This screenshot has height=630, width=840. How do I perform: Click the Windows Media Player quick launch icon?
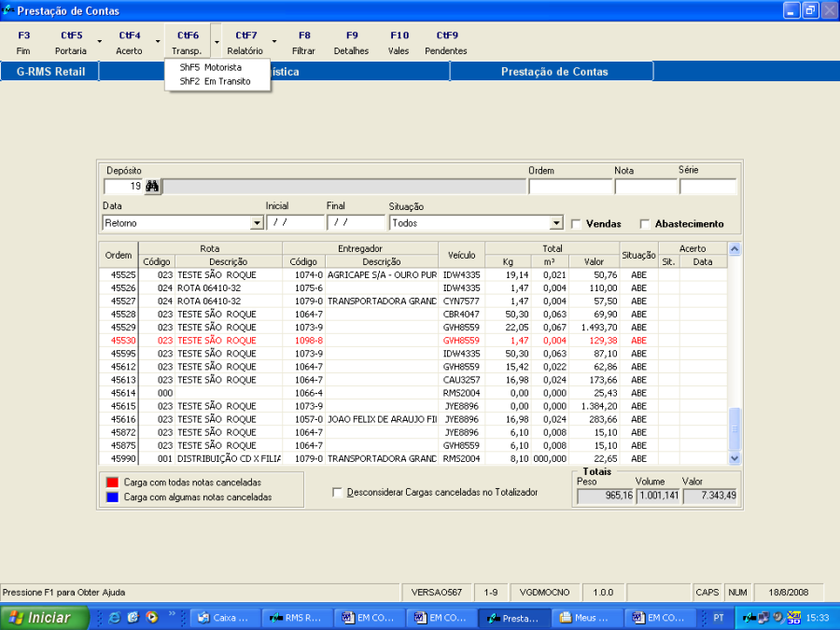click(152, 618)
